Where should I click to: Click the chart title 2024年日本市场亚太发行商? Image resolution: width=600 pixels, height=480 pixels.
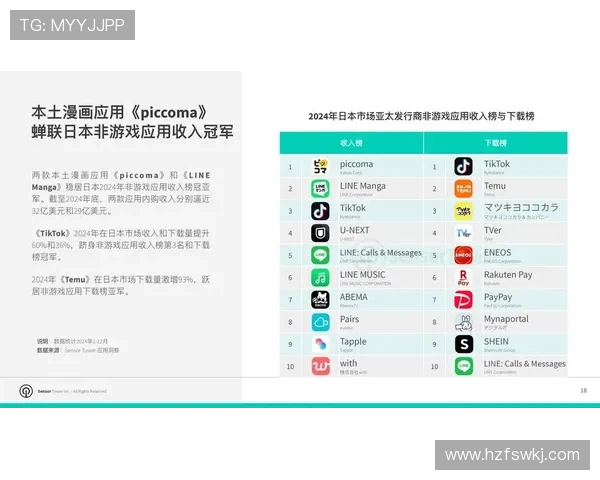421,116
